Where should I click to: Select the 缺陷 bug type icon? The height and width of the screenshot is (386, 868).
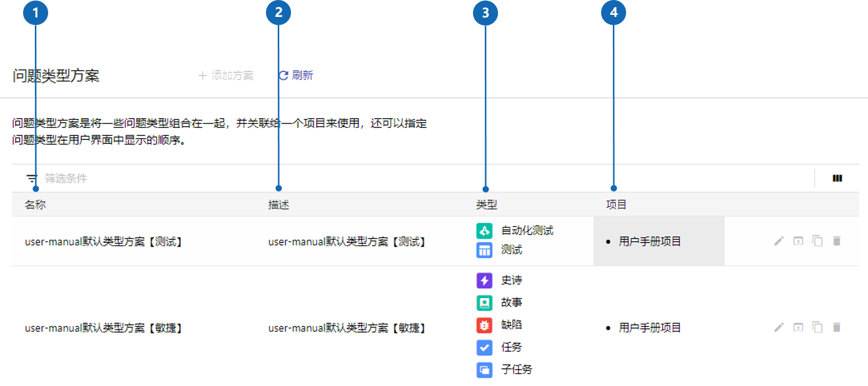click(484, 325)
